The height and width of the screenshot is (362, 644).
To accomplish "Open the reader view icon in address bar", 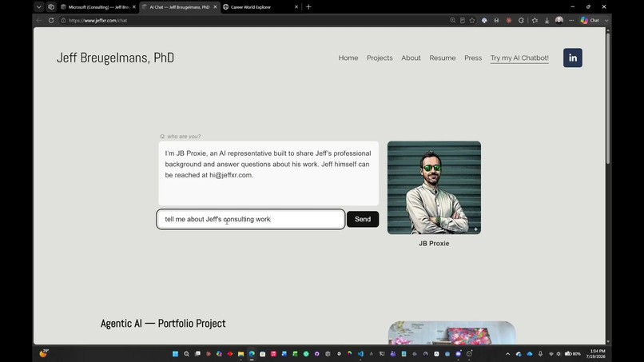I will point(463,20).
